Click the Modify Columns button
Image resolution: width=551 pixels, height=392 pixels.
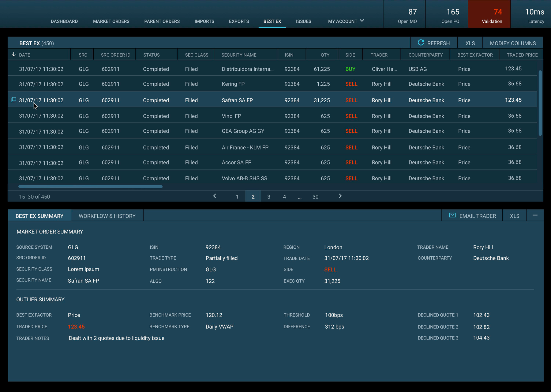(x=513, y=43)
